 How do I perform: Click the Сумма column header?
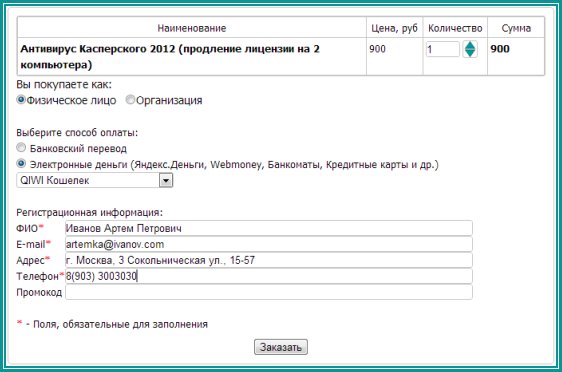pos(516,28)
